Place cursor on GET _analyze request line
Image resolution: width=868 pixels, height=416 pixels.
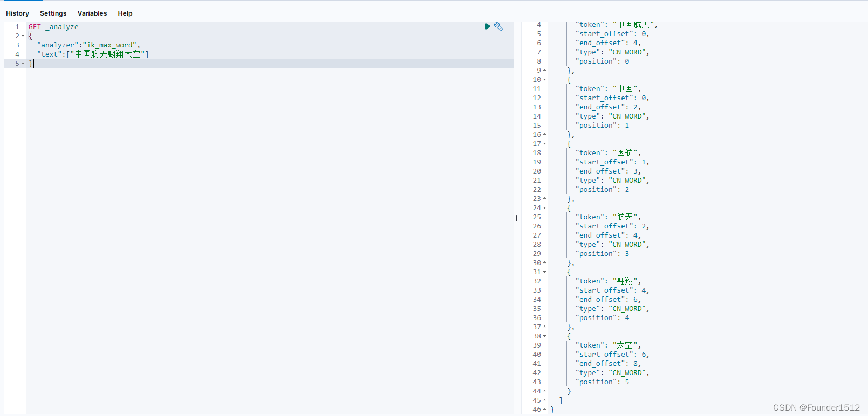tap(53, 27)
